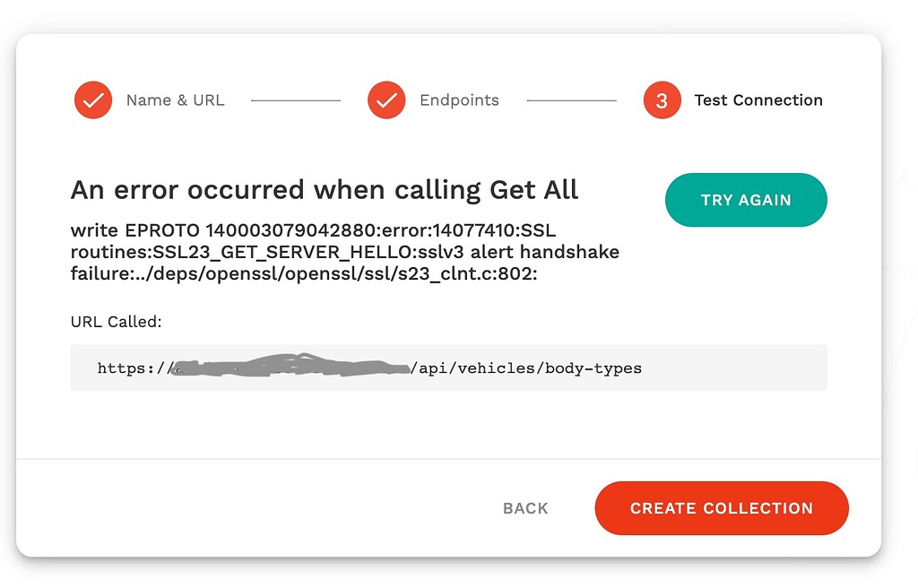Click the red checkmark before Name & URL
The width and height of the screenshot is (918, 588).
coord(92,100)
